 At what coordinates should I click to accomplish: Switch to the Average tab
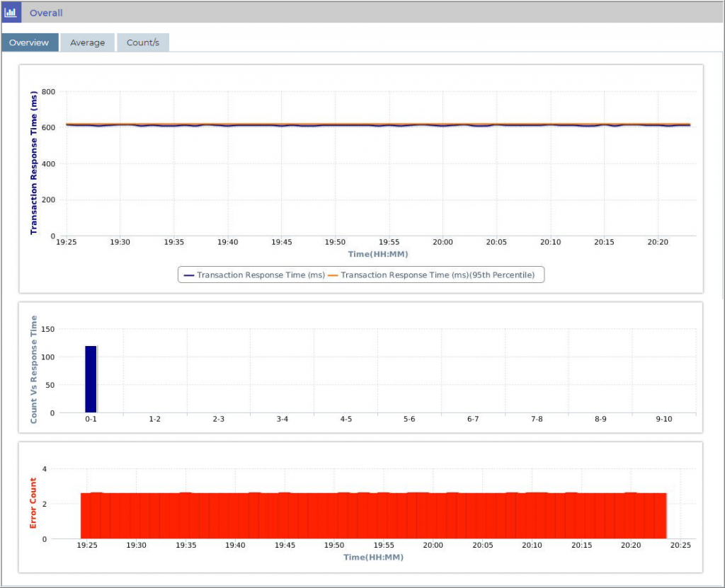point(87,42)
